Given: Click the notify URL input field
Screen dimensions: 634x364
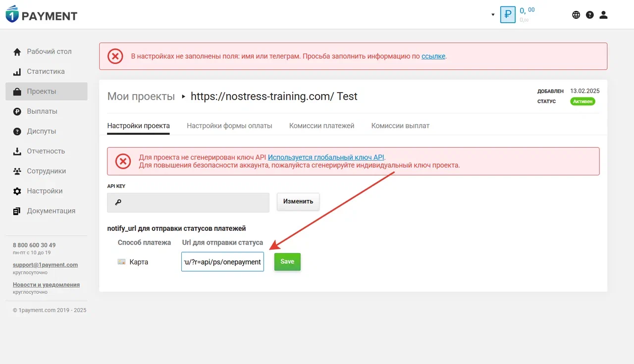Looking at the screenshot, I should tap(222, 261).
